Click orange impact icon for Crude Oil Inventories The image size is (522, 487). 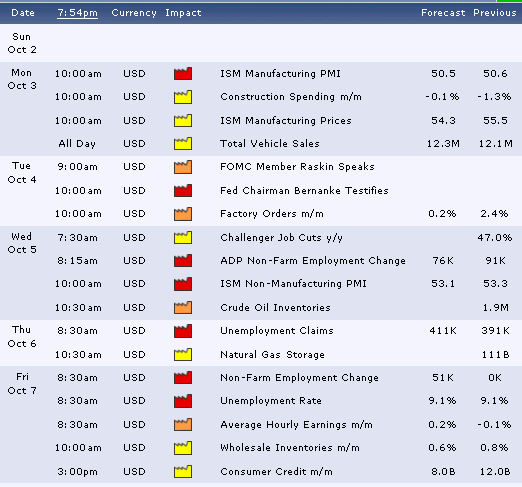coord(183,308)
